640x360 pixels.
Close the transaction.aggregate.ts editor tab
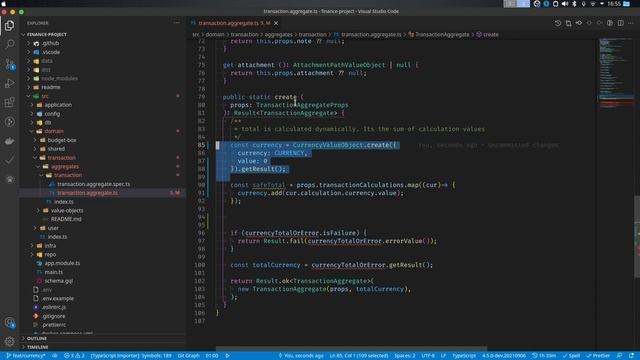276,23
